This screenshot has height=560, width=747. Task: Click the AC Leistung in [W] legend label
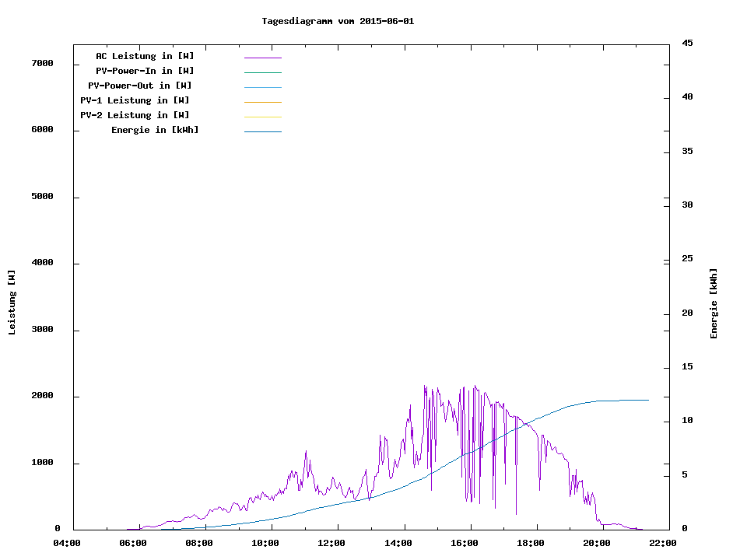point(145,56)
